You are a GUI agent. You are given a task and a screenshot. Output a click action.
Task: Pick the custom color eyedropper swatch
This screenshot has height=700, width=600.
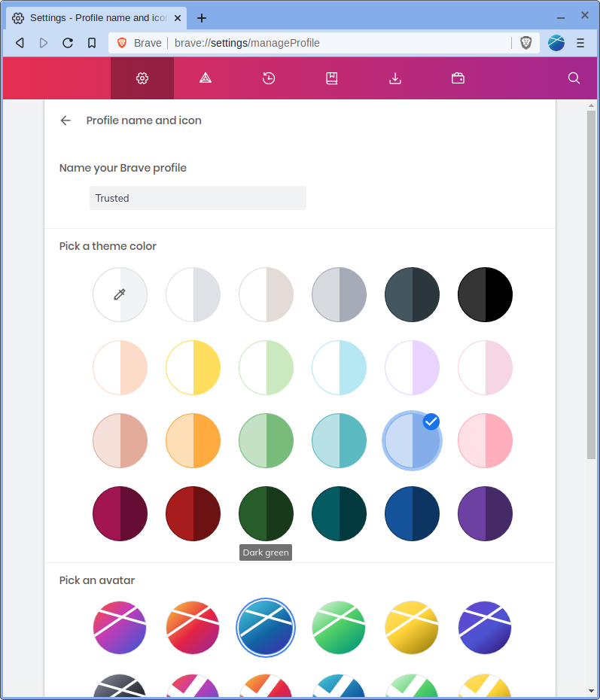[120, 294]
